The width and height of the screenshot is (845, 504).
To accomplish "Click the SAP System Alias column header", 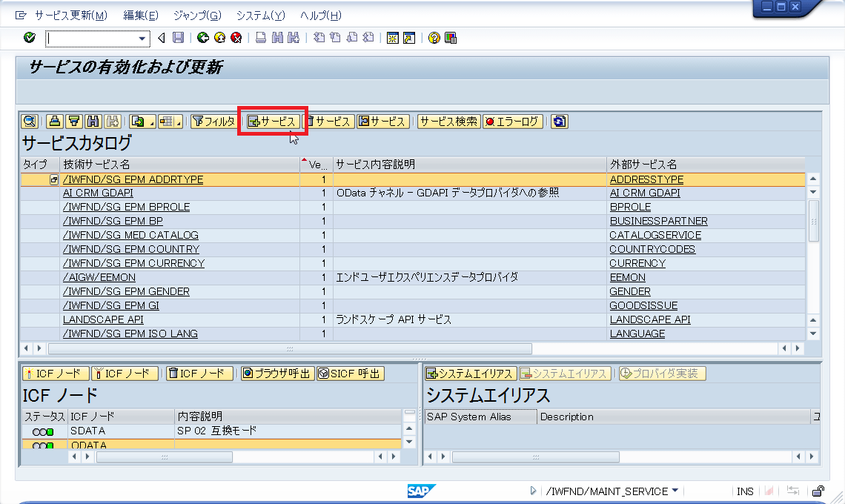I will (480, 417).
